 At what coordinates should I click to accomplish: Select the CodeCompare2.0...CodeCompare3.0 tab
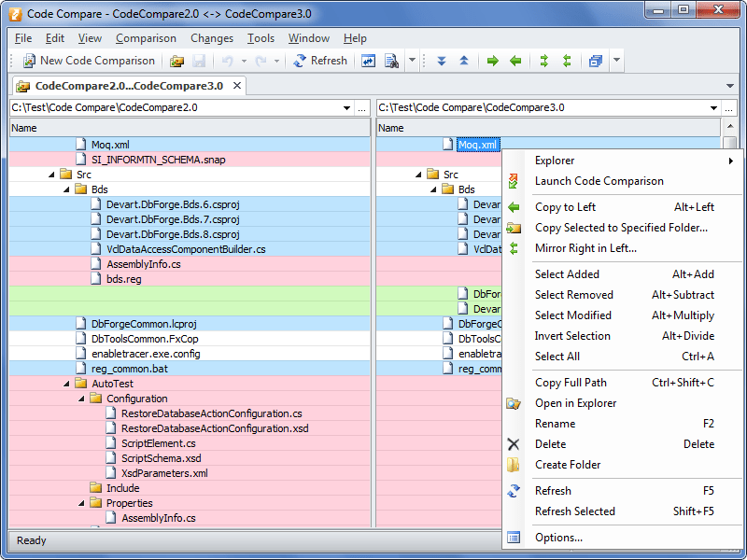(x=129, y=86)
